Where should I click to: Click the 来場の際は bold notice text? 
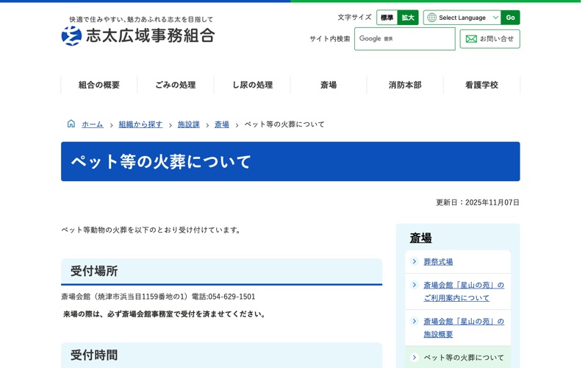pos(164,314)
